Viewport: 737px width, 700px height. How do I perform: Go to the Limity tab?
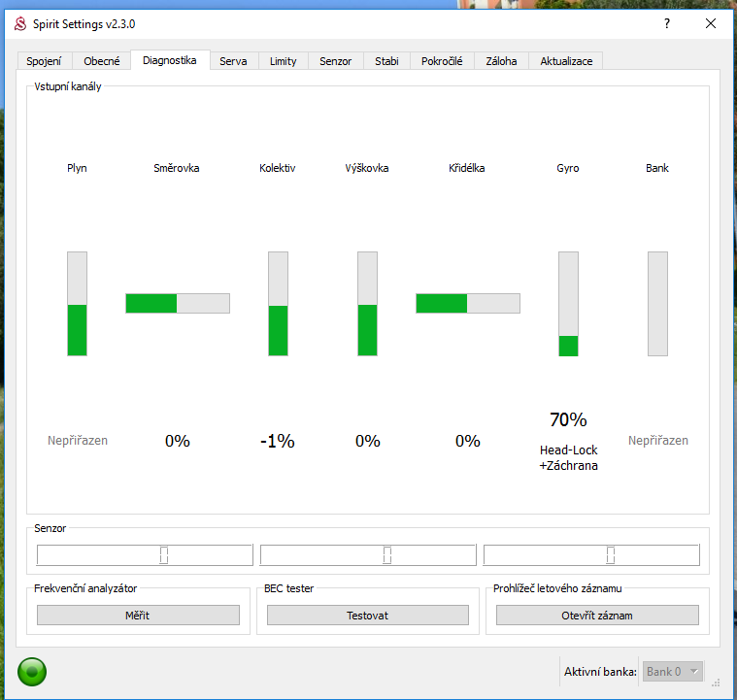284,61
